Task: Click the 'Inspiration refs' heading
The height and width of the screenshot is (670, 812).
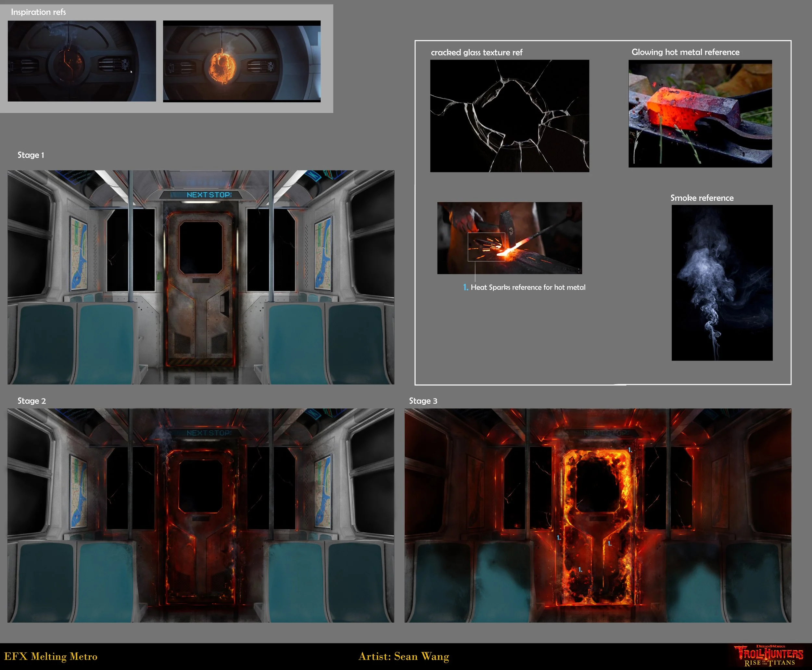Action: tap(38, 12)
